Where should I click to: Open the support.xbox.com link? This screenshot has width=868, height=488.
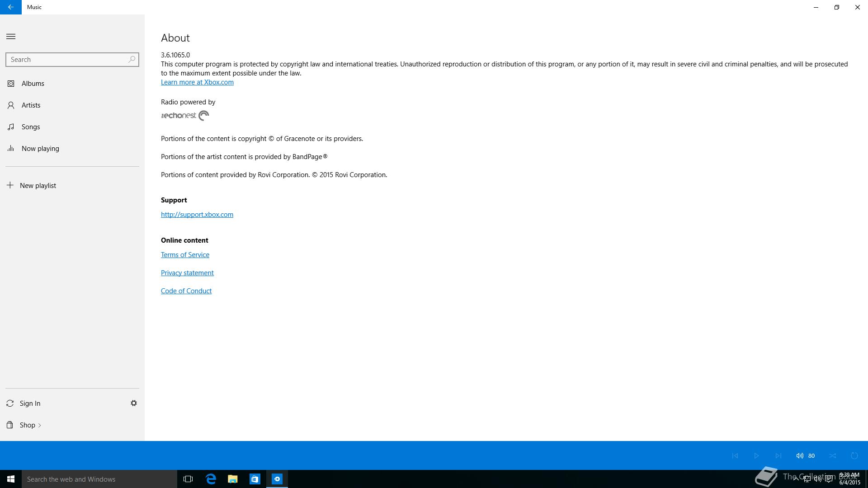(x=197, y=215)
